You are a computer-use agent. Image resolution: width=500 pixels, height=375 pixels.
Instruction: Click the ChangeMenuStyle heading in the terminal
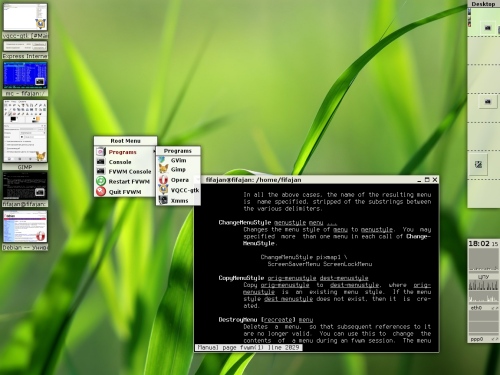(x=246, y=222)
